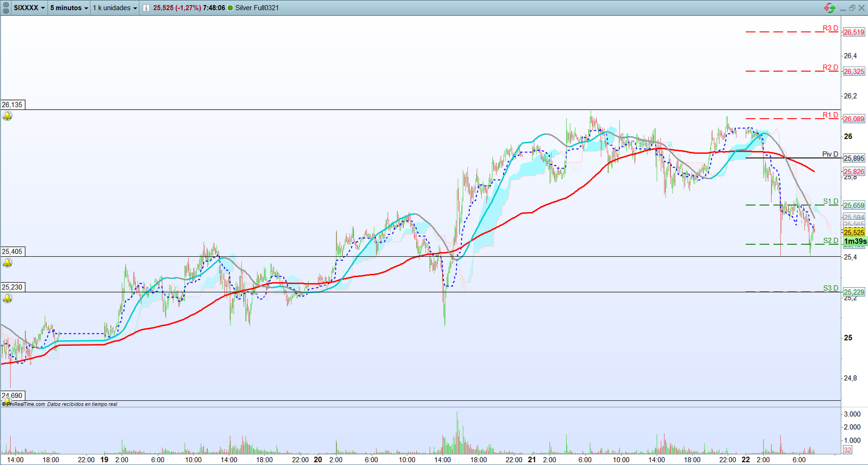The height and width of the screenshot is (465, 868).
Task: Click the Silver Full0321 instrument name
Action: 257,8
